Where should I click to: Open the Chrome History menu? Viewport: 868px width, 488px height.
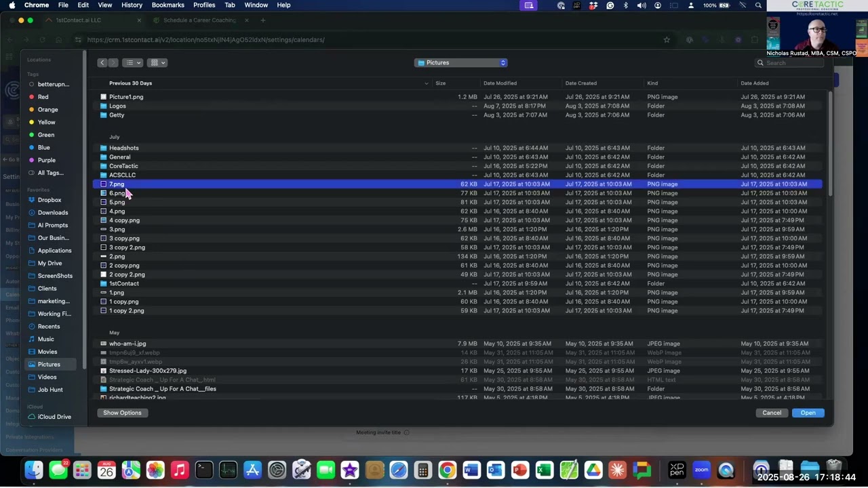pyautogui.click(x=132, y=5)
